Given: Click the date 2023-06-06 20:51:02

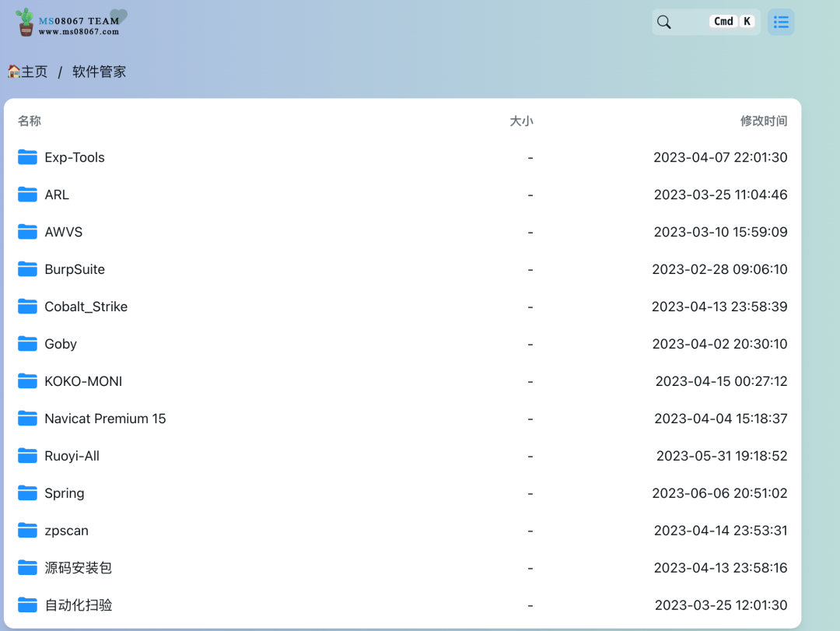Looking at the screenshot, I should (x=719, y=493).
